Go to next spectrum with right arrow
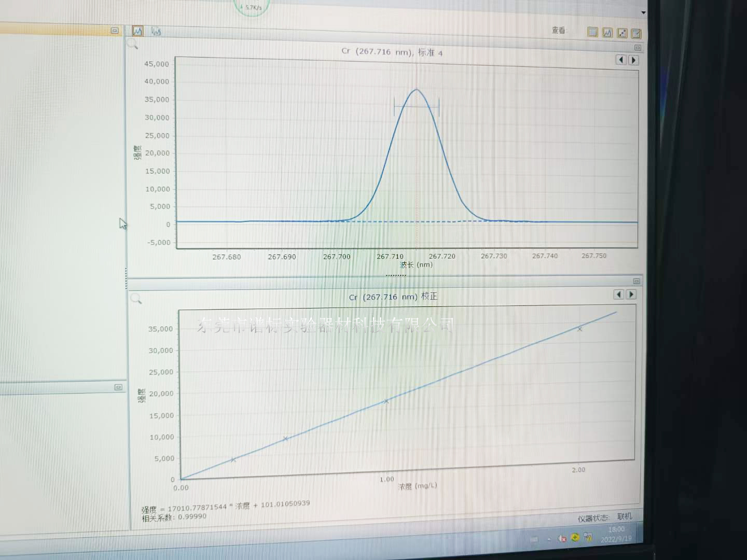 pos(633,60)
